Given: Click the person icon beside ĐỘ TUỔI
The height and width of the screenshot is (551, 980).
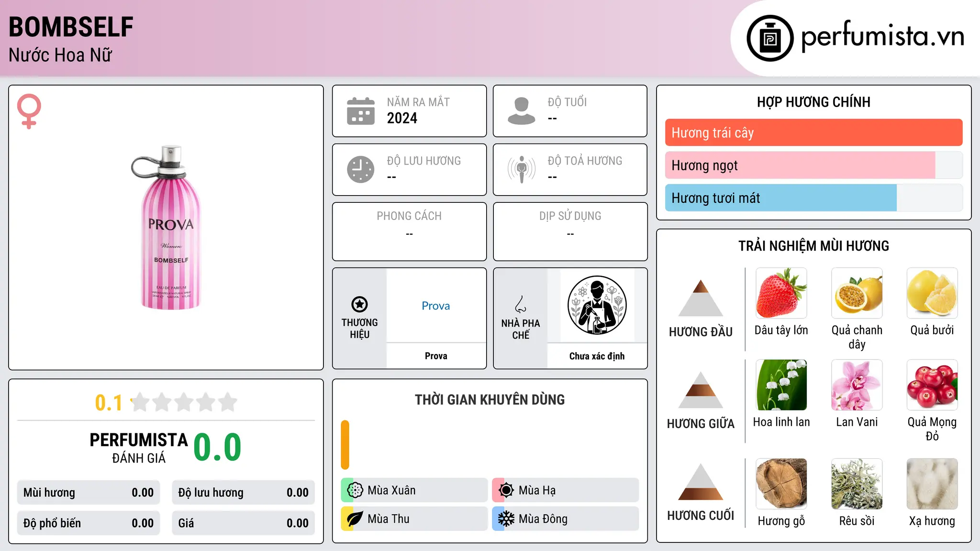Looking at the screenshot, I should tap(522, 111).
